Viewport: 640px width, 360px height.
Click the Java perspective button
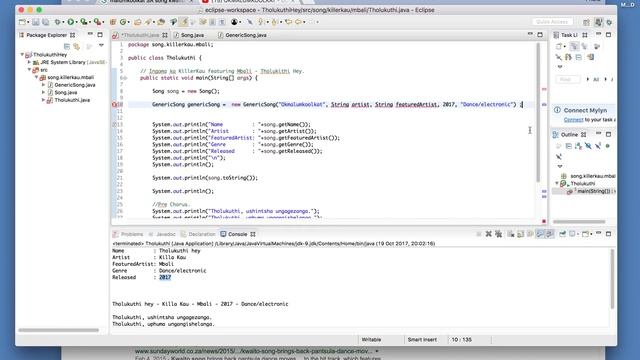coord(598,22)
